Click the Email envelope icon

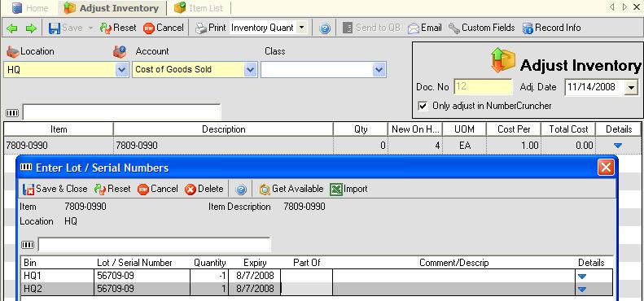click(x=413, y=28)
